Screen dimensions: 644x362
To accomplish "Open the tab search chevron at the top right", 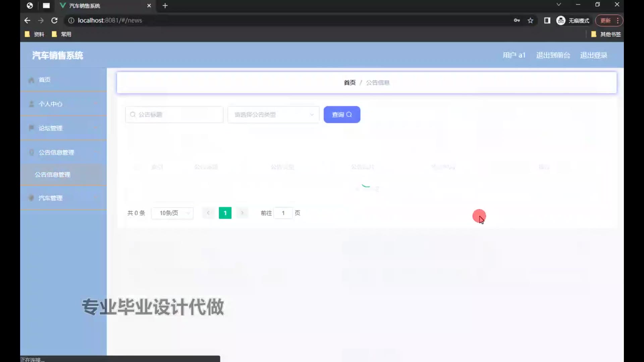I will [558, 4].
